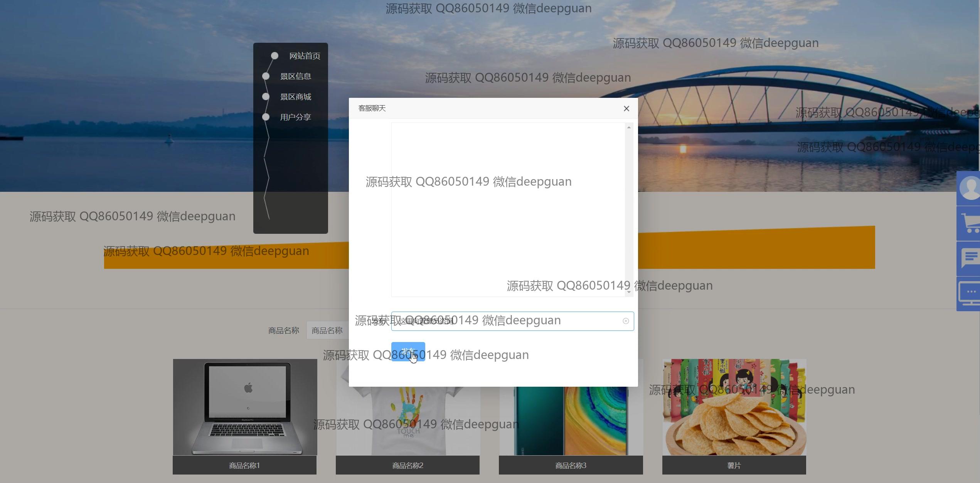Click the 商品名称2 product label
Screen dimensions: 980x483
click(x=407, y=465)
